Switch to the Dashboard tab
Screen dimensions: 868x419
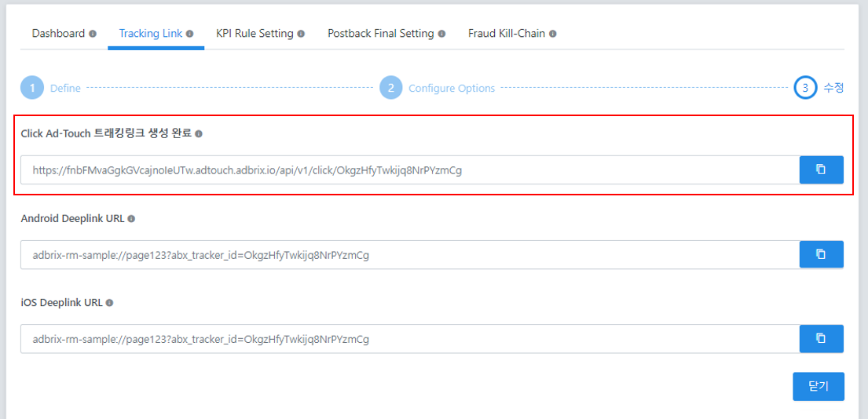[58, 33]
